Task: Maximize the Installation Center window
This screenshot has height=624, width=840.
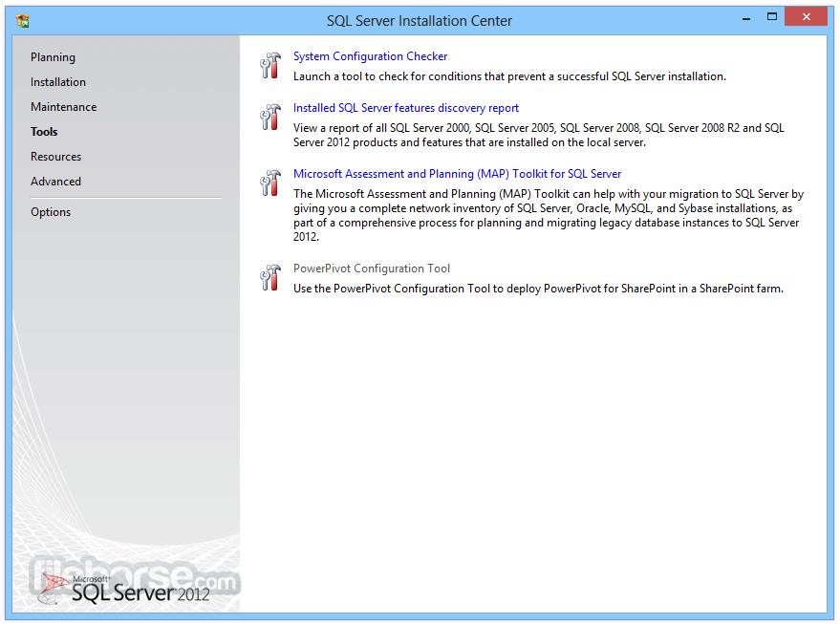Action: 772,16
